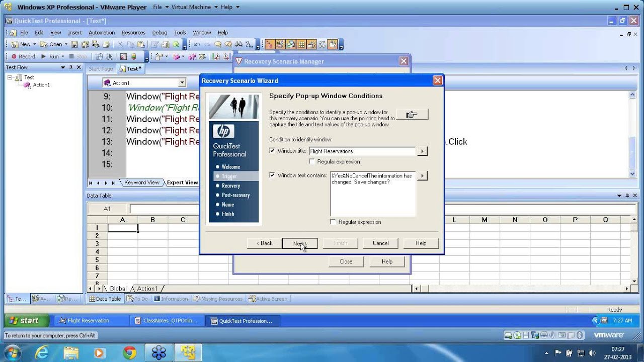Click the Next button in wizard
The width and height of the screenshot is (644, 362).
(x=300, y=243)
